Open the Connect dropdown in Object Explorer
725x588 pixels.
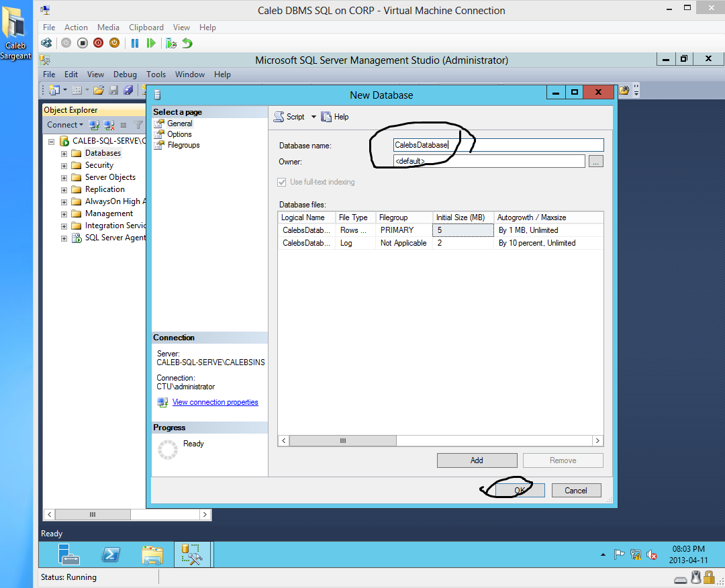click(65, 125)
